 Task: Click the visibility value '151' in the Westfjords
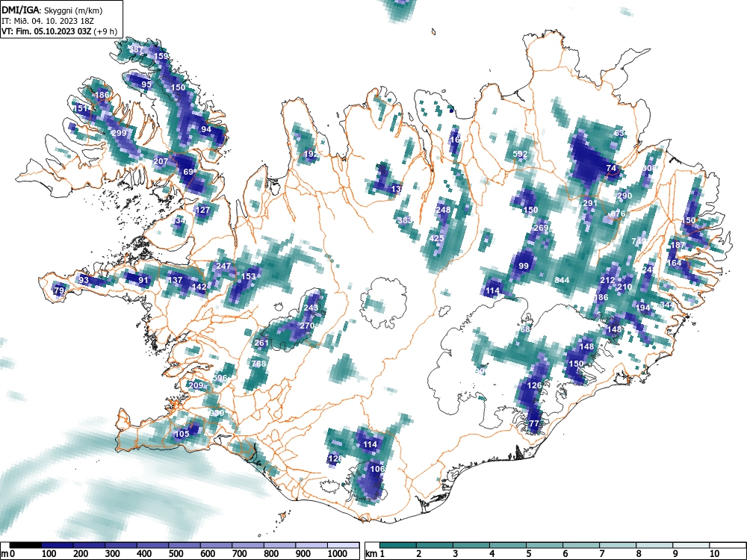click(x=80, y=108)
